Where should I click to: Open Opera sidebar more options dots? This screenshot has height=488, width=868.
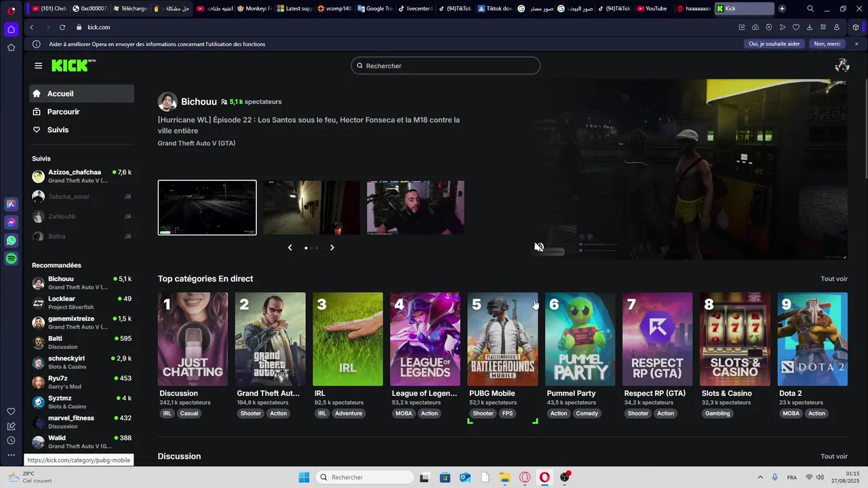click(x=12, y=455)
